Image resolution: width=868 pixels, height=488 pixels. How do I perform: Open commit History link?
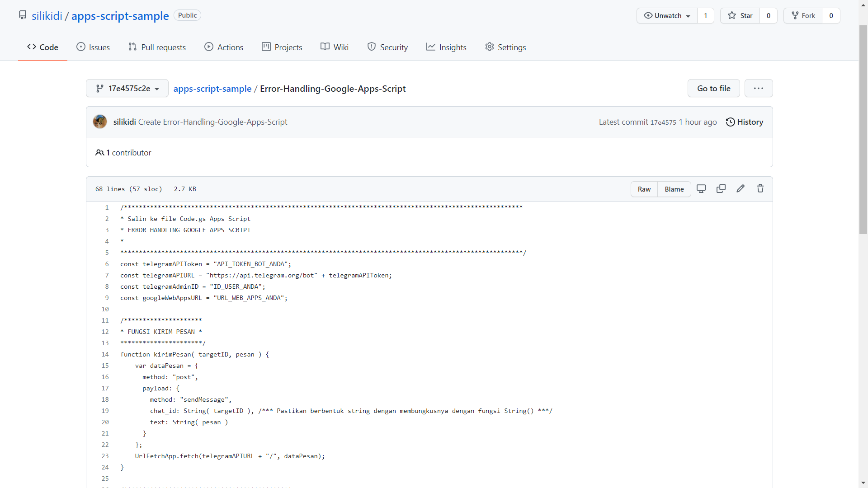(745, 122)
